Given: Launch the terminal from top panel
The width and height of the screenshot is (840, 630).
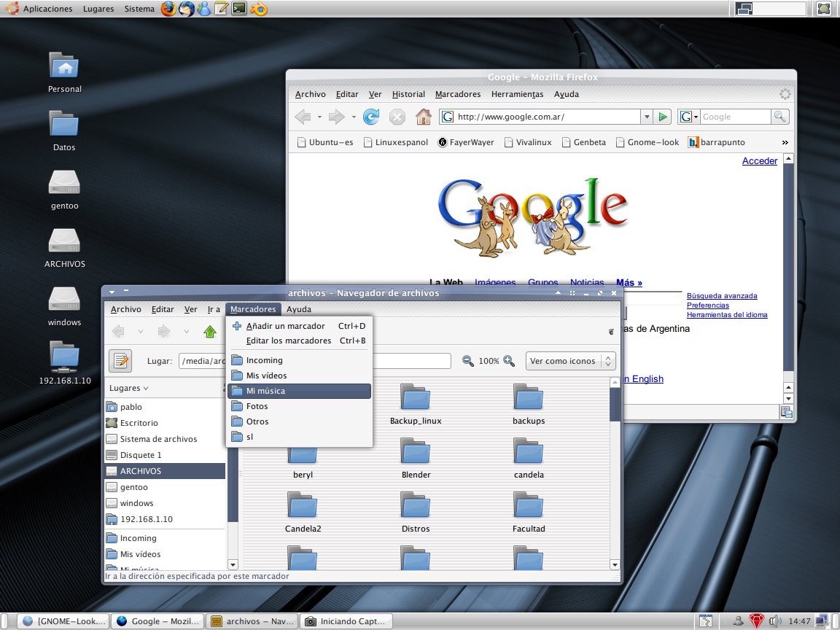Looking at the screenshot, I should coord(239,9).
